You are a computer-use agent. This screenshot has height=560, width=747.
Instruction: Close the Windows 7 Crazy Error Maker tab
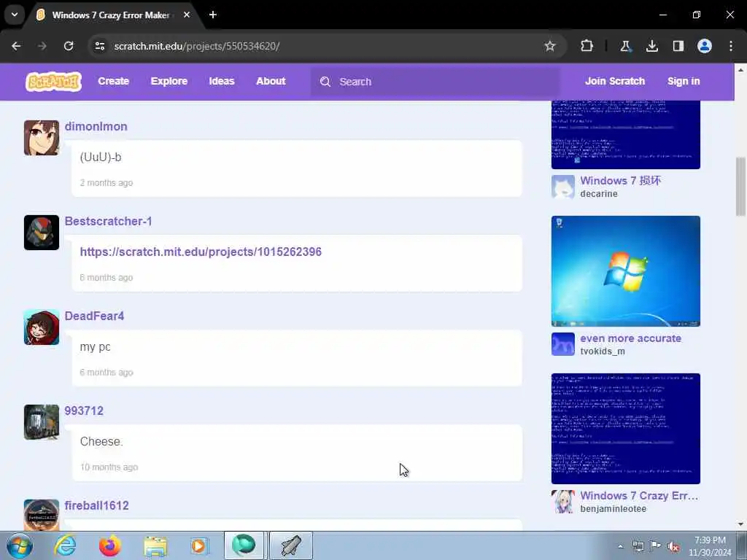point(187,15)
